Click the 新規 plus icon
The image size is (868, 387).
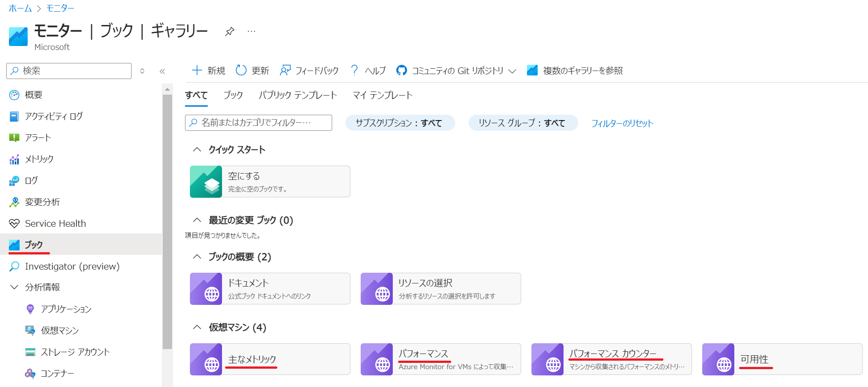coord(197,71)
